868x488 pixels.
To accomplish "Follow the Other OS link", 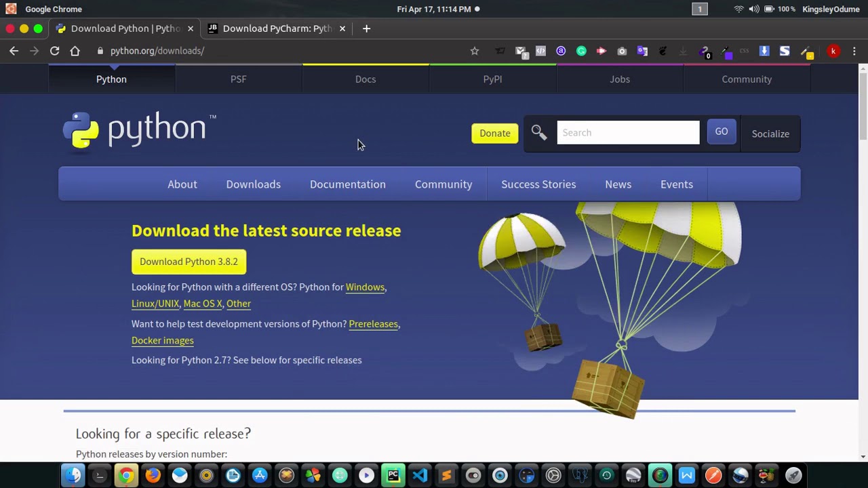I will [x=239, y=304].
